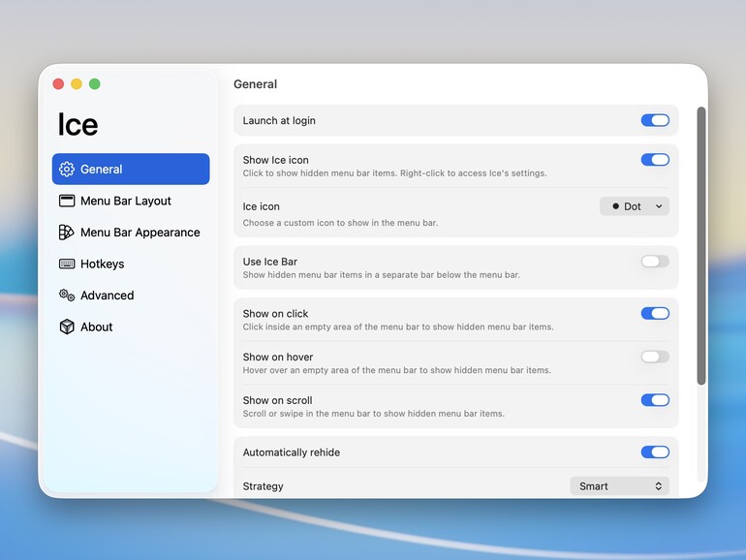Minimize the window with yellow button
The image size is (746, 560).
click(x=77, y=84)
